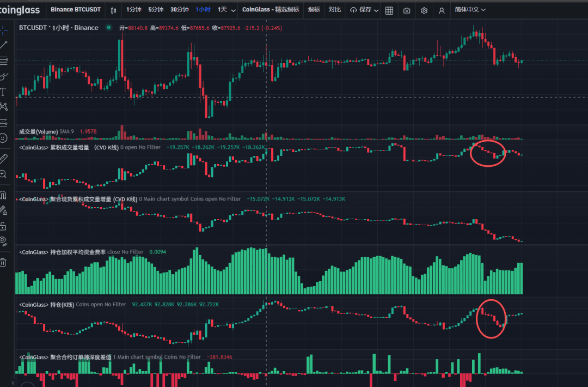Select the ruler measure tool

click(x=3, y=159)
